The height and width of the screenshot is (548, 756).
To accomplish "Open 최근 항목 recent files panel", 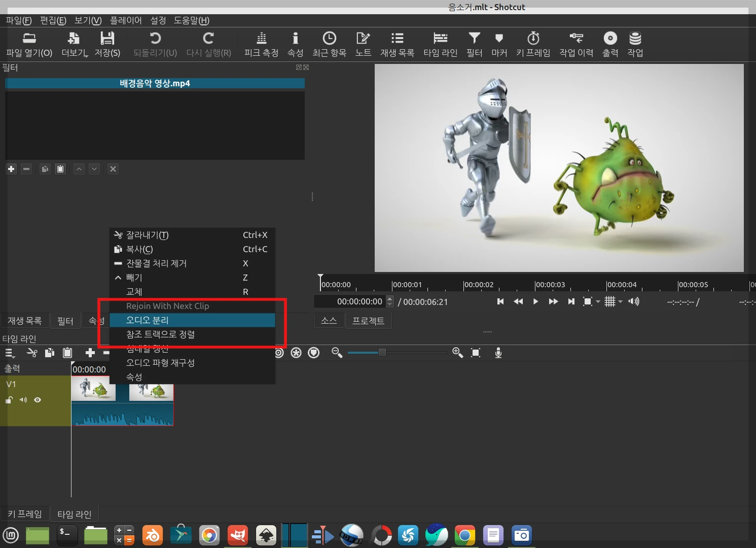I will [x=329, y=45].
